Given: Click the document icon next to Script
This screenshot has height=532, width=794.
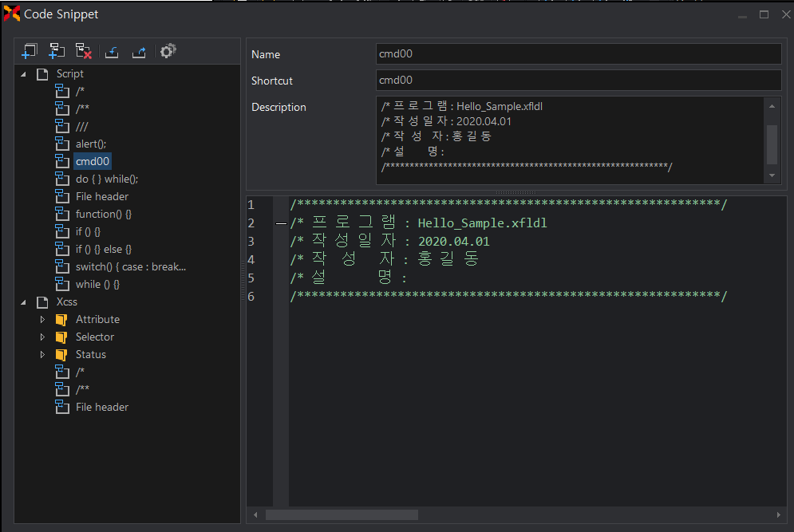Looking at the screenshot, I should 43,74.
